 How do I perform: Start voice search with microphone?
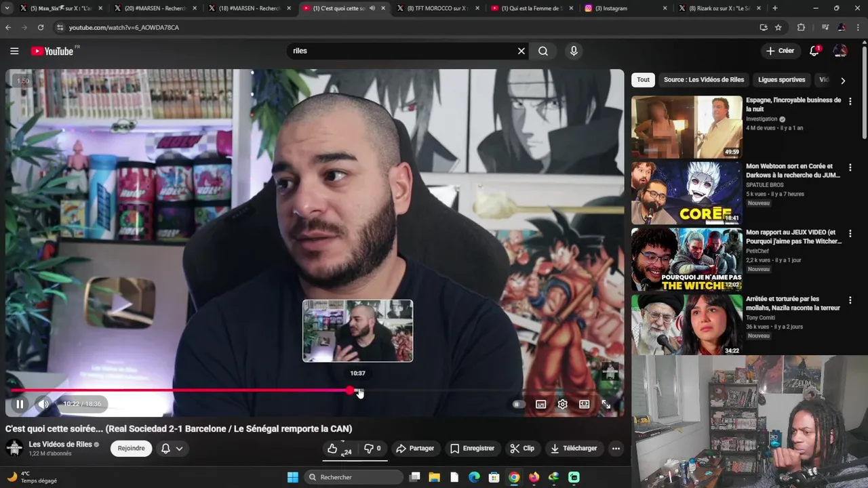click(x=574, y=51)
